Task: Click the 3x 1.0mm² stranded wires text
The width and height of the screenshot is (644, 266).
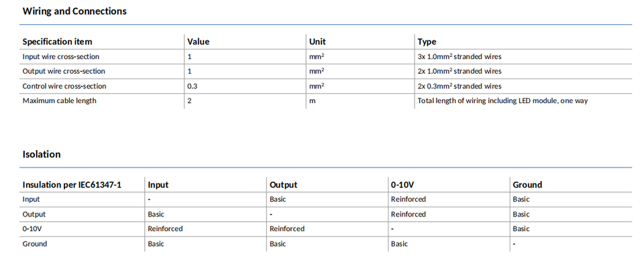Action: click(460, 57)
